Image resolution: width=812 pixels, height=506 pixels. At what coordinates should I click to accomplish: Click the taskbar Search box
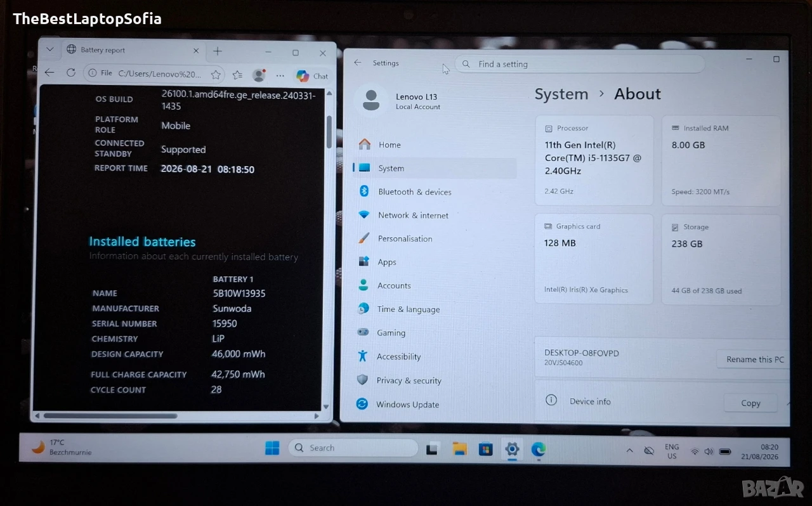353,448
